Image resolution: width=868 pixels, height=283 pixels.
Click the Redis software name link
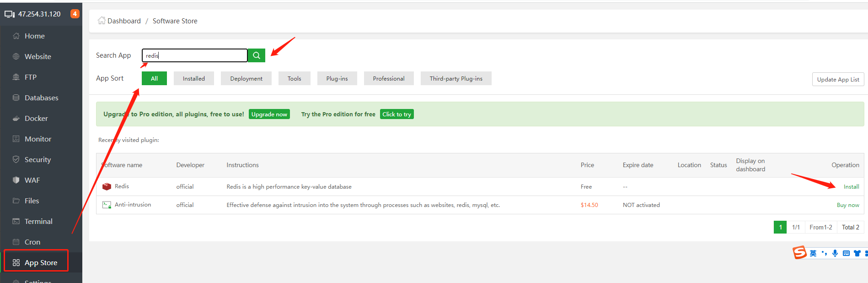[122, 186]
